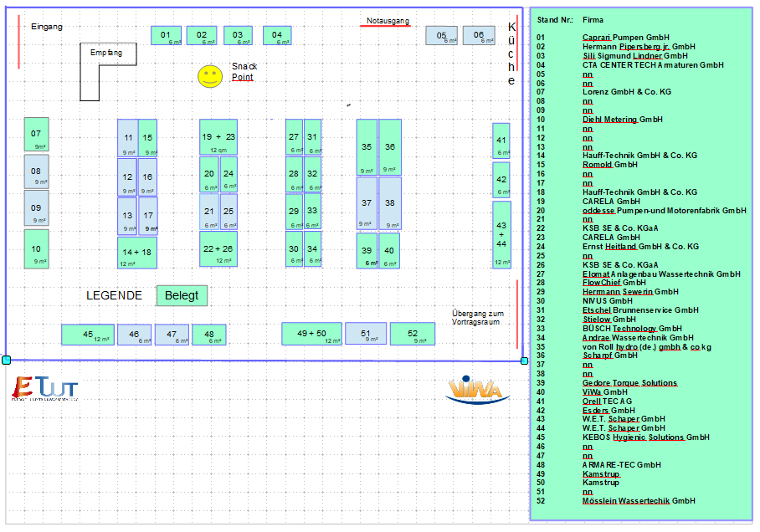This screenshot has width=760, height=532.
Task: Select stand 51 box
Action: click(x=366, y=334)
